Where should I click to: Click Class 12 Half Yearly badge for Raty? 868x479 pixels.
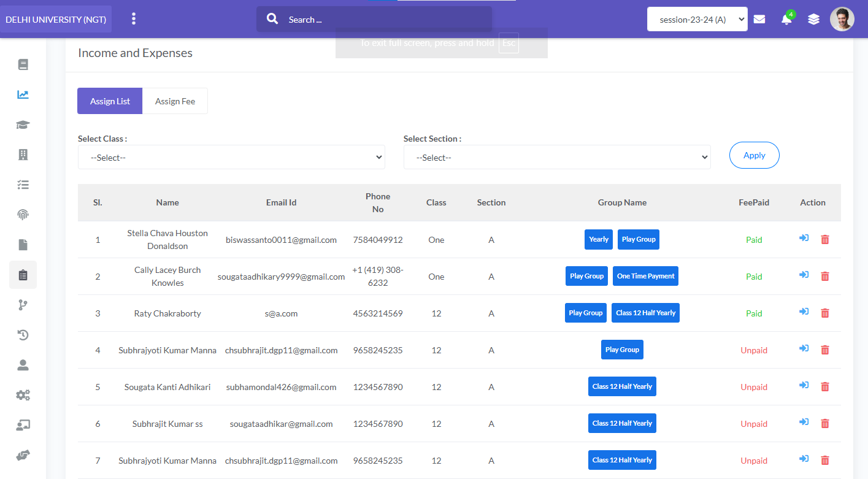point(645,313)
